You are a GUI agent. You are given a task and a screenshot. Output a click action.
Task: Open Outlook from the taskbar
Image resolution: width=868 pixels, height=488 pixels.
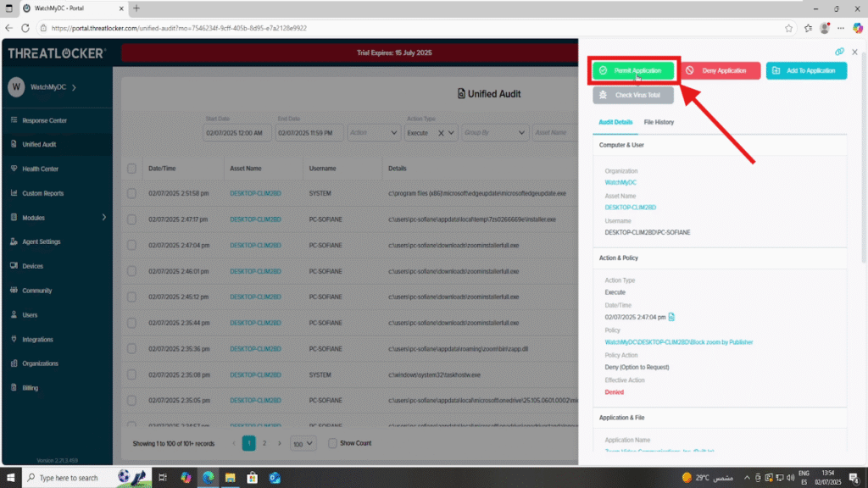click(x=275, y=478)
